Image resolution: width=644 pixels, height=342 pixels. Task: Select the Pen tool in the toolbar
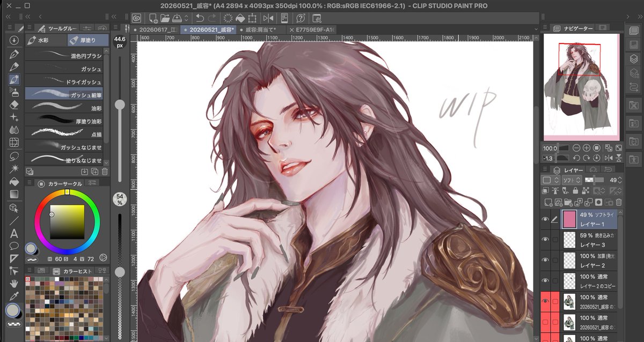(x=14, y=54)
